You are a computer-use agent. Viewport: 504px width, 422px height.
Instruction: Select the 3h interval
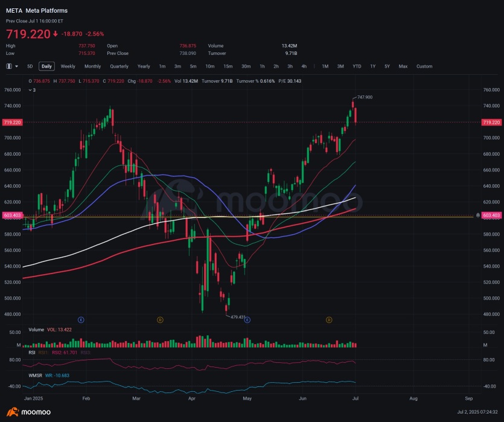pyautogui.click(x=290, y=66)
